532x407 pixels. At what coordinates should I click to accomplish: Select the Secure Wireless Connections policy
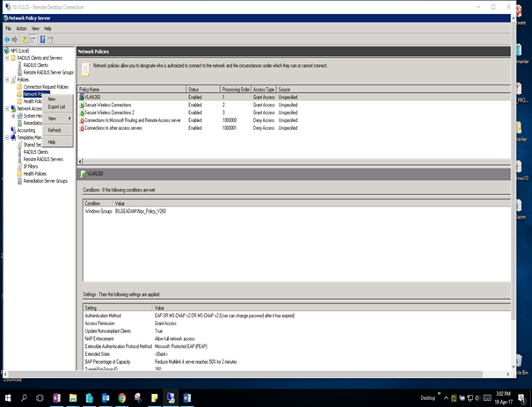pyautogui.click(x=294, y=105)
